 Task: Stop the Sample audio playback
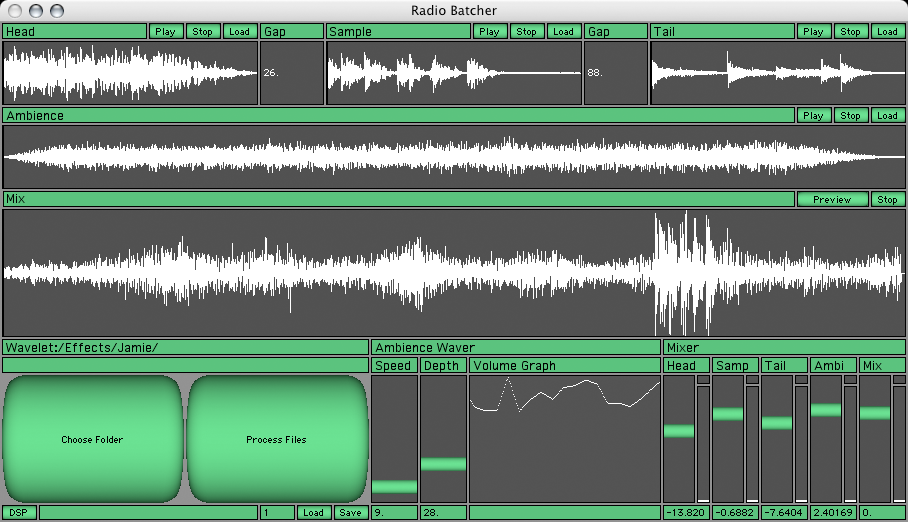coord(526,31)
